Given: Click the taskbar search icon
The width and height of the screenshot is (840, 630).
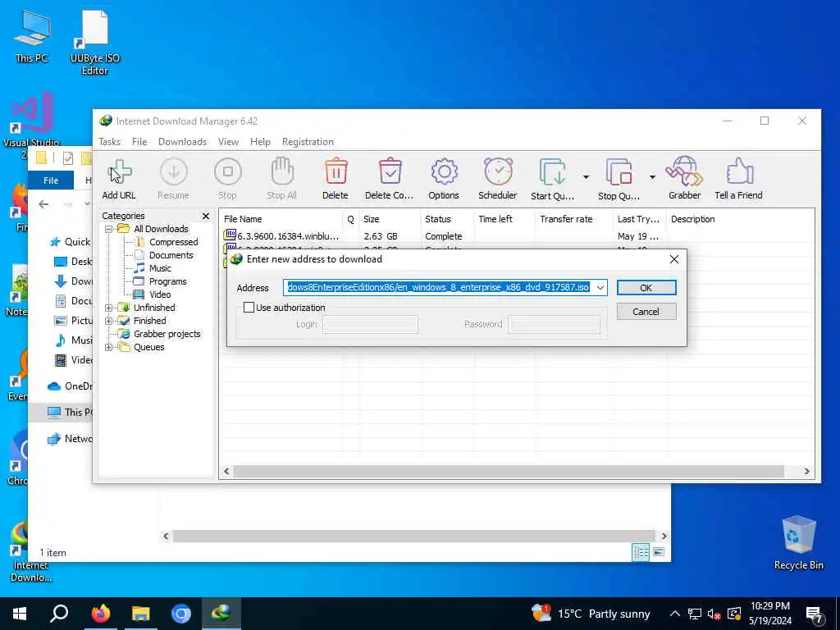Looking at the screenshot, I should 59,614.
